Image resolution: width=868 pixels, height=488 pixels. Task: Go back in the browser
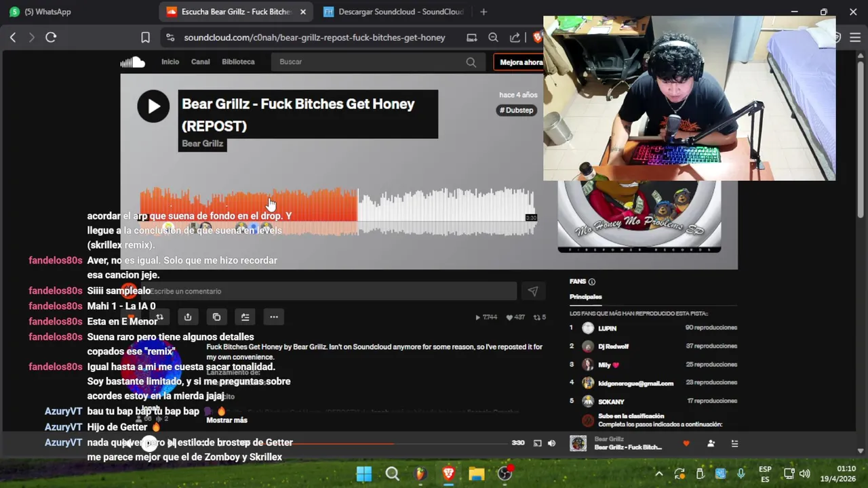tap(13, 37)
